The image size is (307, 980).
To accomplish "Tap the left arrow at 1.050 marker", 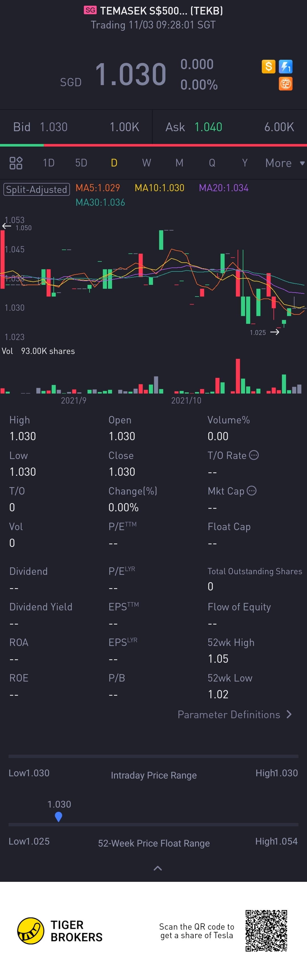I will (x=7, y=226).
